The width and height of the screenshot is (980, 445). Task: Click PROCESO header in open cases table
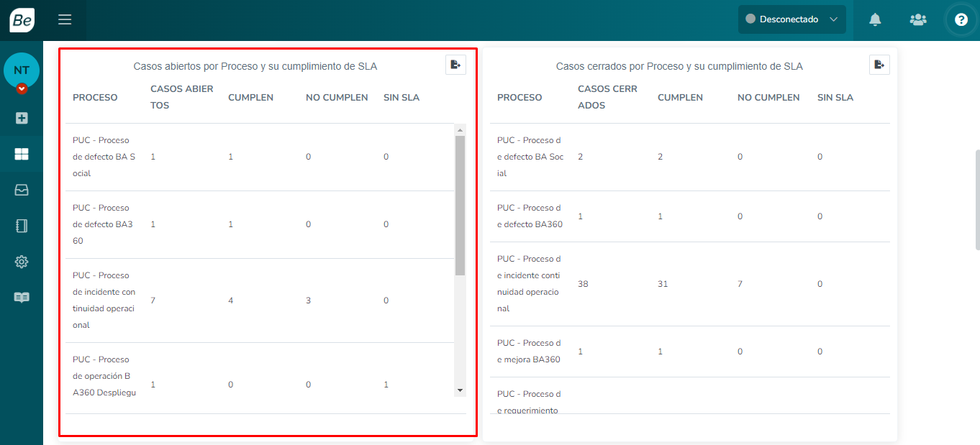95,97
